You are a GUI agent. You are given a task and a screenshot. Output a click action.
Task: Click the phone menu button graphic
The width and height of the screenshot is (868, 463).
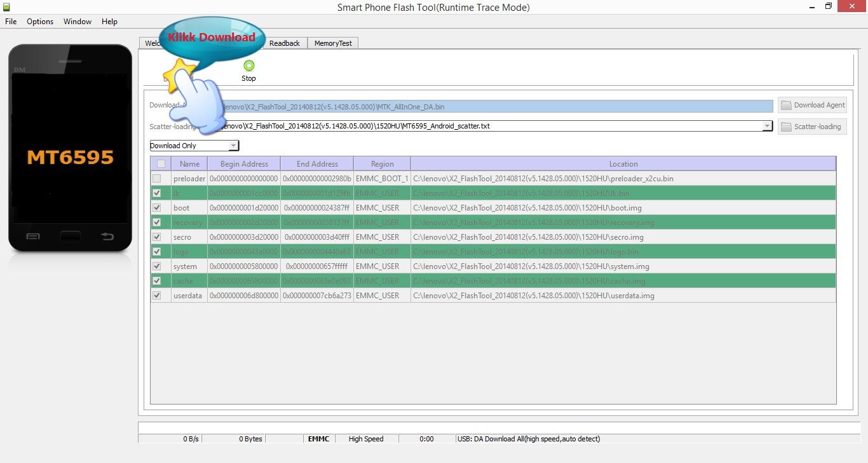pos(33,237)
